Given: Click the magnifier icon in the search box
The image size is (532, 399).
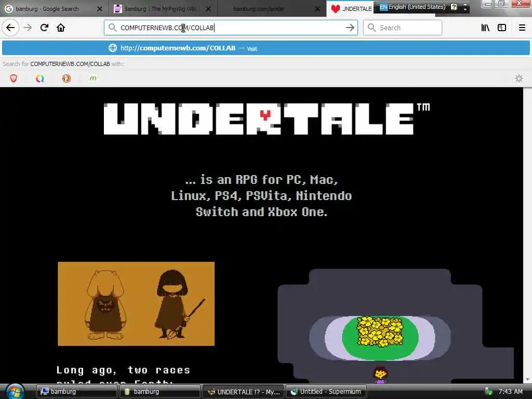Looking at the screenshot, I should point(371,28).
